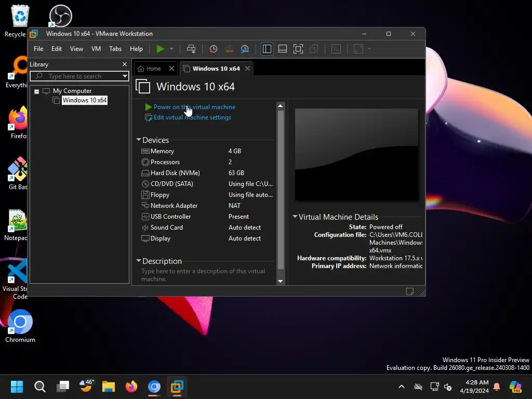
Task: Open the View menu
Action: (x=76, y=49)
